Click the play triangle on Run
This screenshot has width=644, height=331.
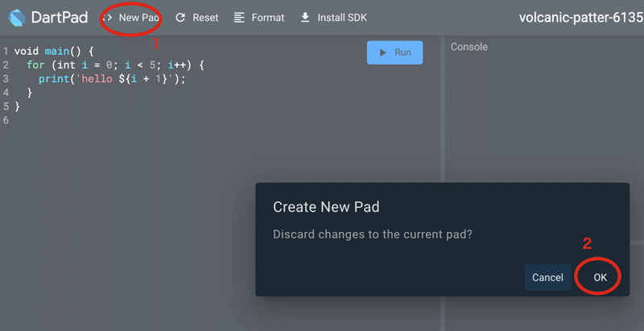pyautogui.click(x=382, y=53)
